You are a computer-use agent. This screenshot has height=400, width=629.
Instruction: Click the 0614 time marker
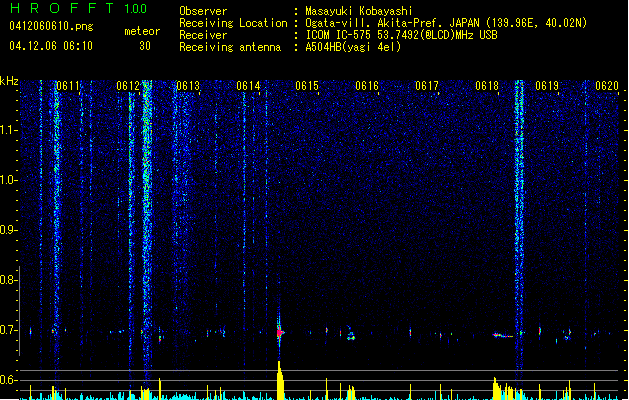coord(248,86)
